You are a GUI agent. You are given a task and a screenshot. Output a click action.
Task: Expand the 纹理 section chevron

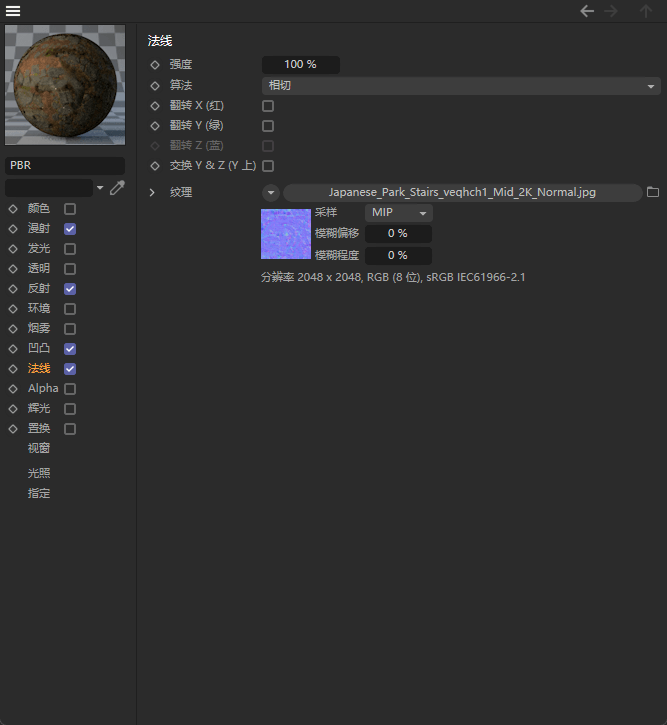click(x=152, y=192)
